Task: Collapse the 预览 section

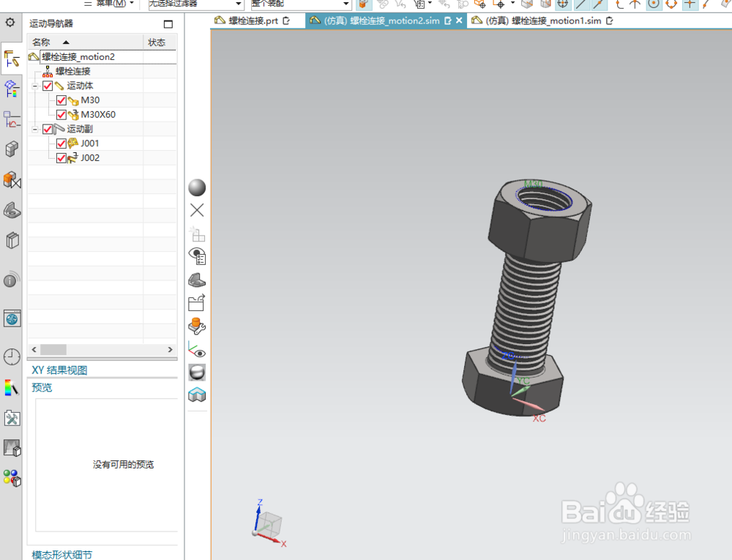Action: [x=42, y=387]
